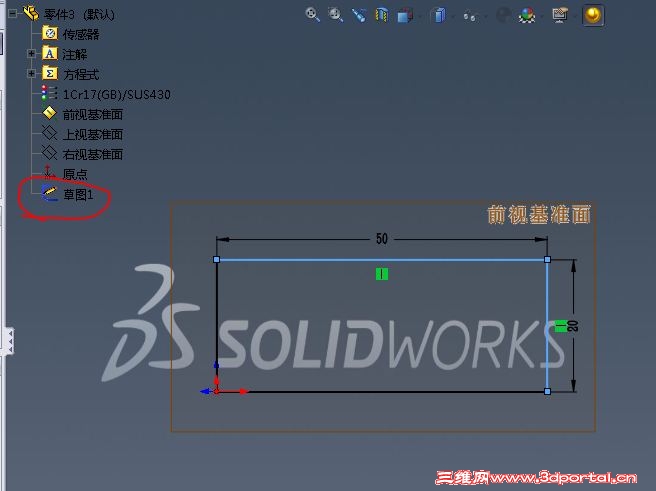656x491 pixels.
Task: Expand the Display Style dropdown arrow
Action: (x=454, y=17)
